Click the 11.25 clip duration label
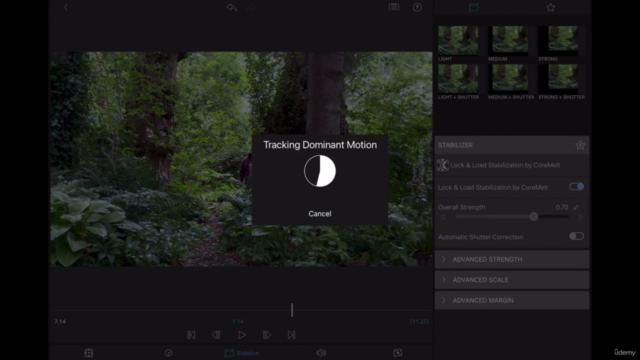Screen dimensions: 640x360 tap(419, 322)
